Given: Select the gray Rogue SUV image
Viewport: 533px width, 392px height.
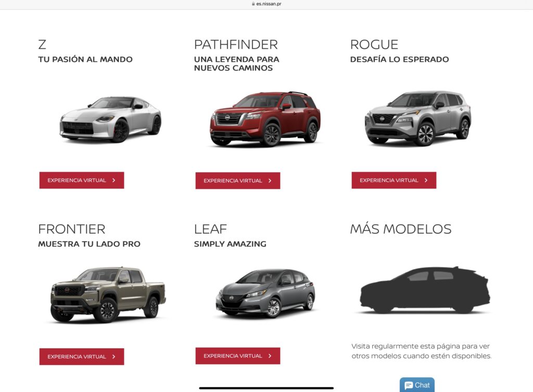Looking at the screenshot, I should tap(418, 118).
